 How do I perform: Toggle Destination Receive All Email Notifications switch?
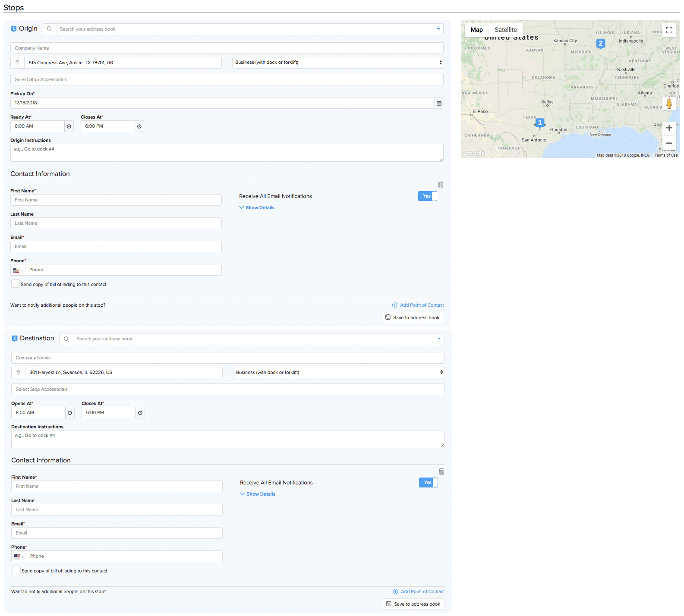(x=429, y=483)
